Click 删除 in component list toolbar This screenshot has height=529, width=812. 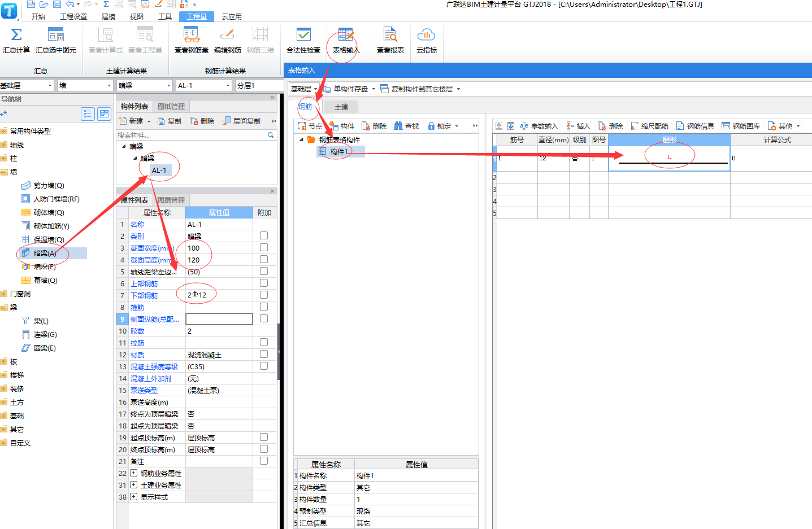[x=202, y=121]
